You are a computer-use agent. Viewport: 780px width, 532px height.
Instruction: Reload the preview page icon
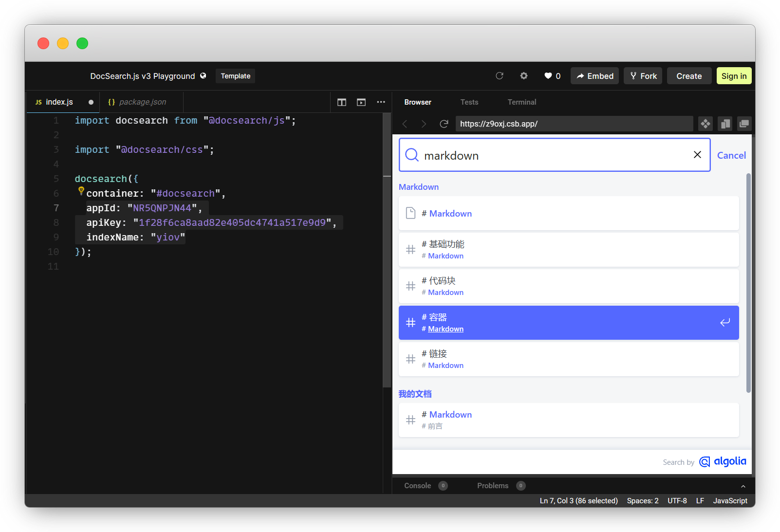point(444,124)
